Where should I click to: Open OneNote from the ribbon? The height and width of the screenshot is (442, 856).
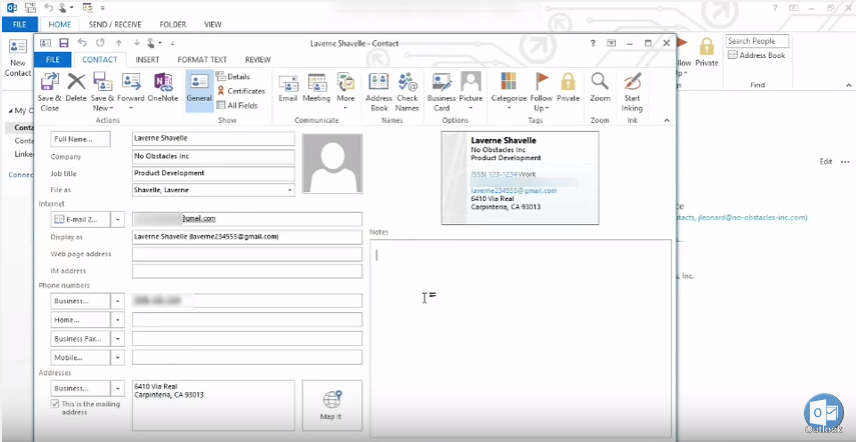pyautogui.click(x=163, y=87)
